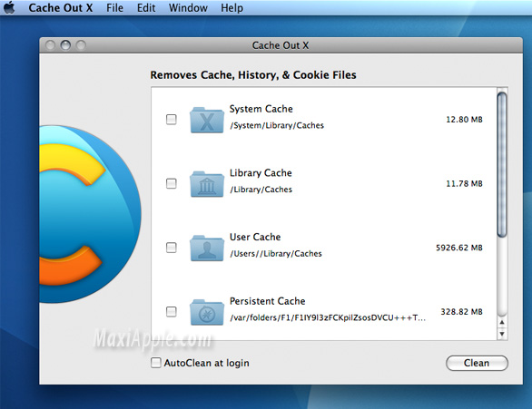
Task: Click the 12.80 MB size value
Action: tap(464, 120)
